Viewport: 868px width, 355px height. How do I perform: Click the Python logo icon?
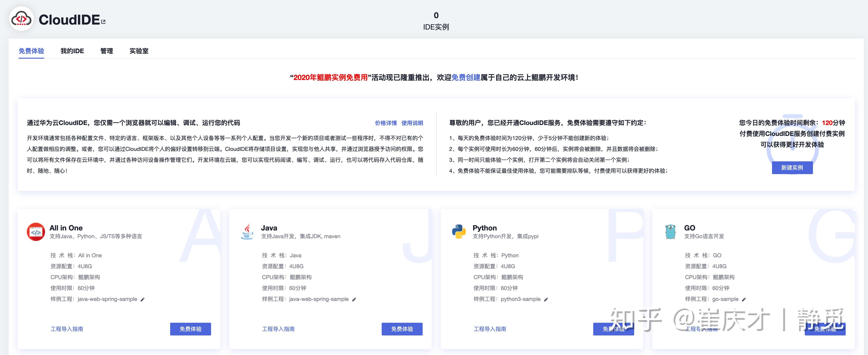(459, 232)
